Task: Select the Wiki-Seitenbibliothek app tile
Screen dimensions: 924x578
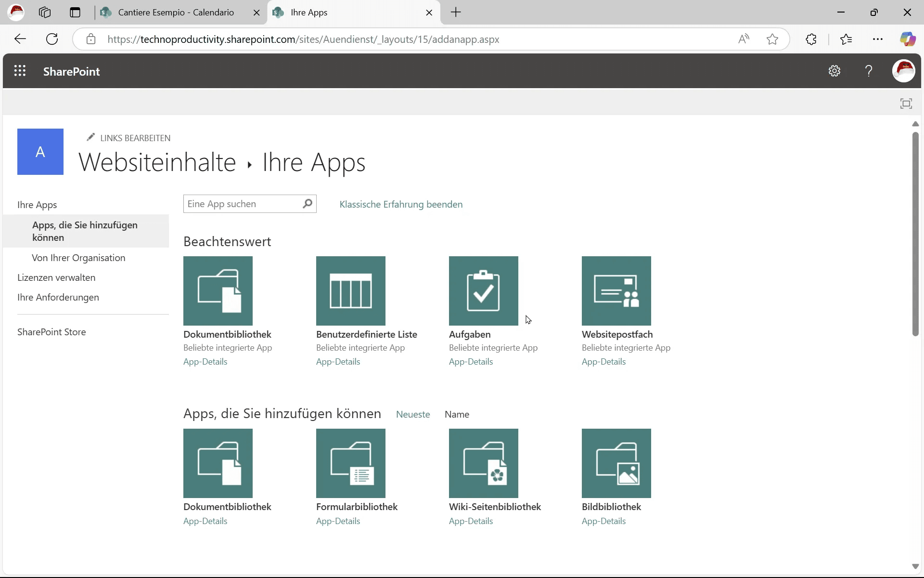Action: click(484, 463)
